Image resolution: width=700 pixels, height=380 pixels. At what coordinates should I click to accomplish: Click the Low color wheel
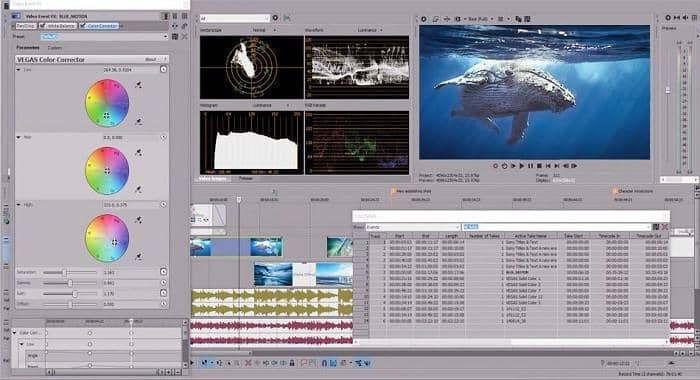tap(107, 103)
